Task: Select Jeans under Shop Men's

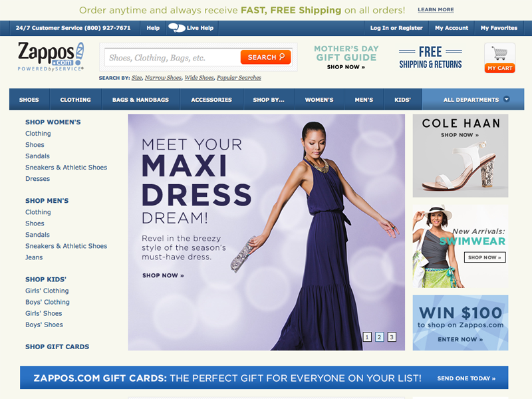Action: coord(34,257)
